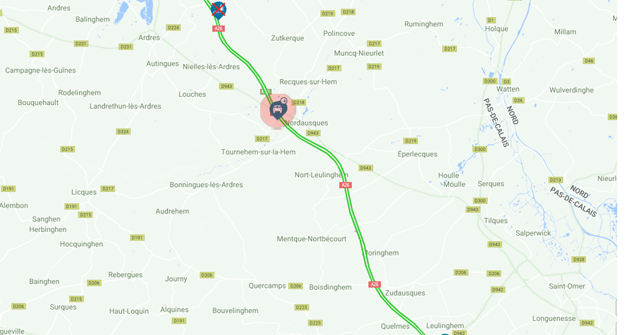
Task: Click the D206 shield near Quercamps
Action: point(296,286)
